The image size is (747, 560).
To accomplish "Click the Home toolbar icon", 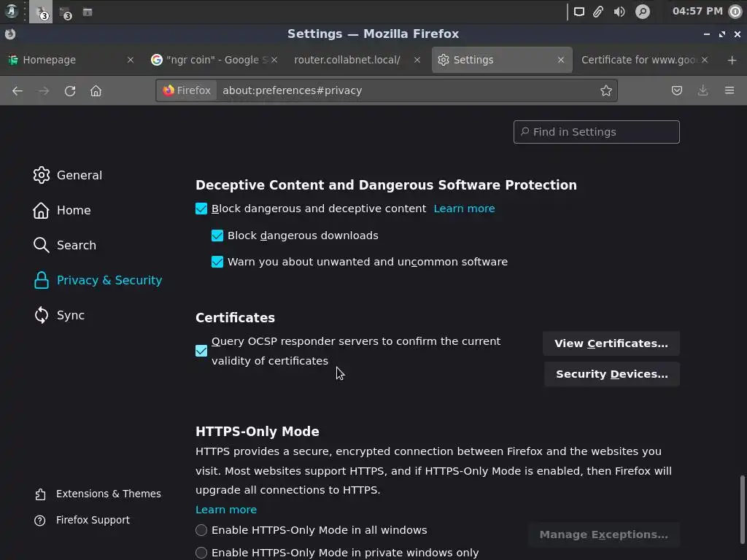I will [96, 90].
